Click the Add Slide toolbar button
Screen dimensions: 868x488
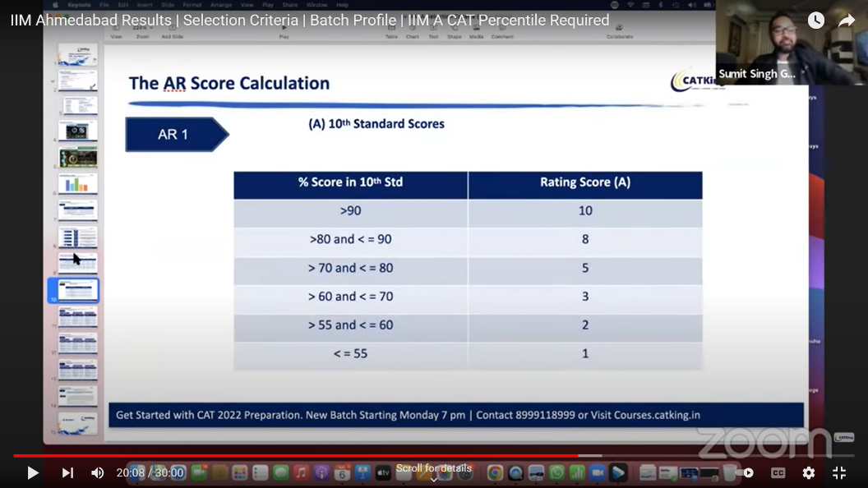point(172,31)
